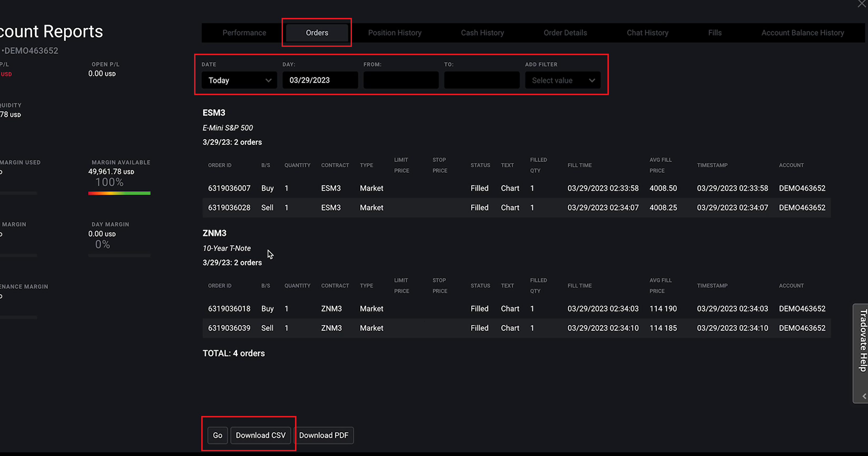Click the margin available color progress bar

point(119,193)
